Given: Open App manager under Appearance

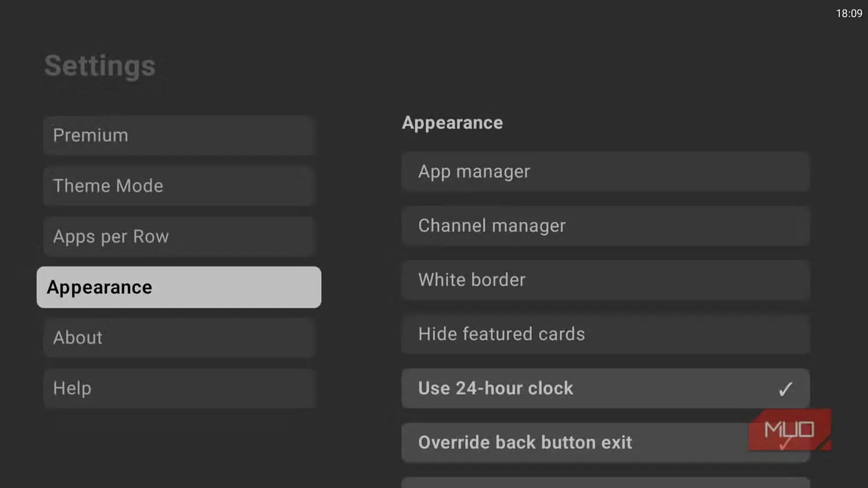Looking at the screenshot, I should 605,172.
